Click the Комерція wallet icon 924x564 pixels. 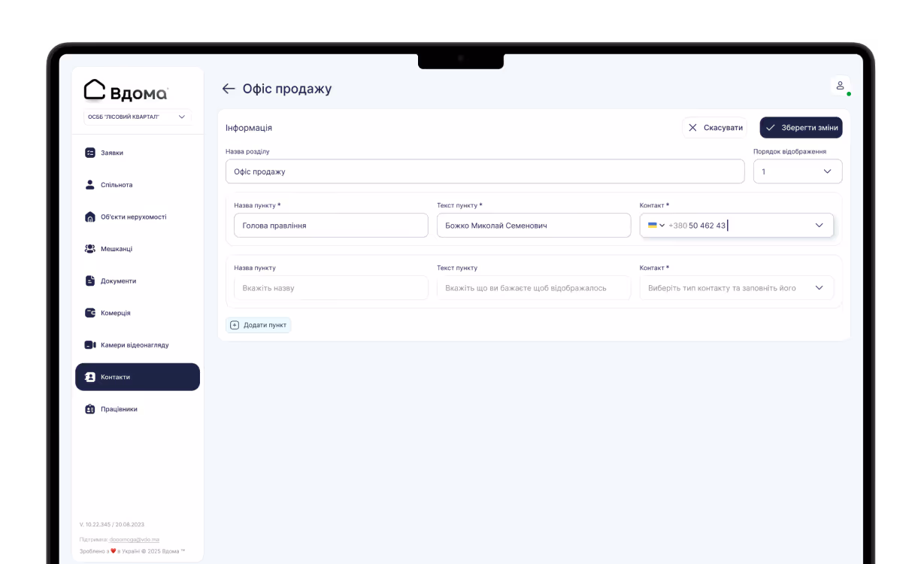pos(90,313)
